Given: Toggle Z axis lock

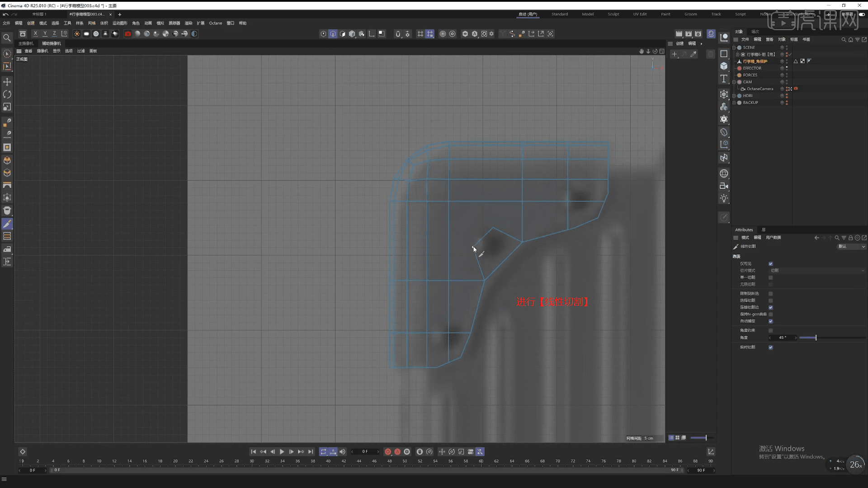Looking at the screenshot, I should pyautogui.click(x=54, y=34).
